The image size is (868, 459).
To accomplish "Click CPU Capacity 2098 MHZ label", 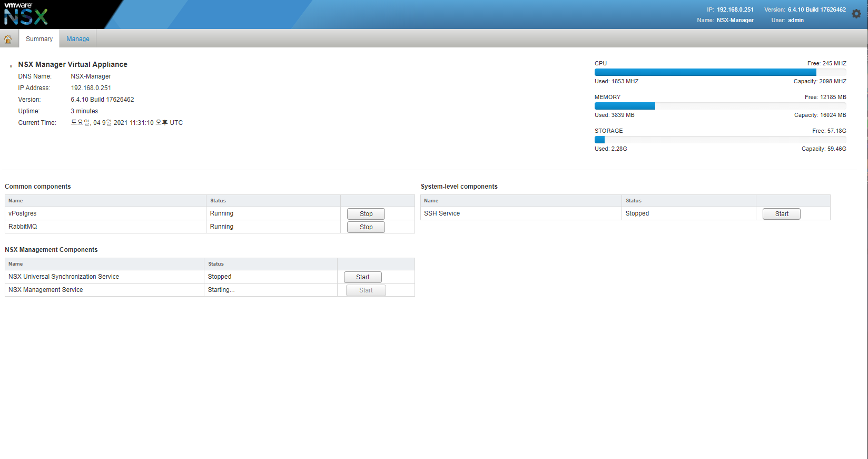I will pyautogui.click(x=820, y=81).
